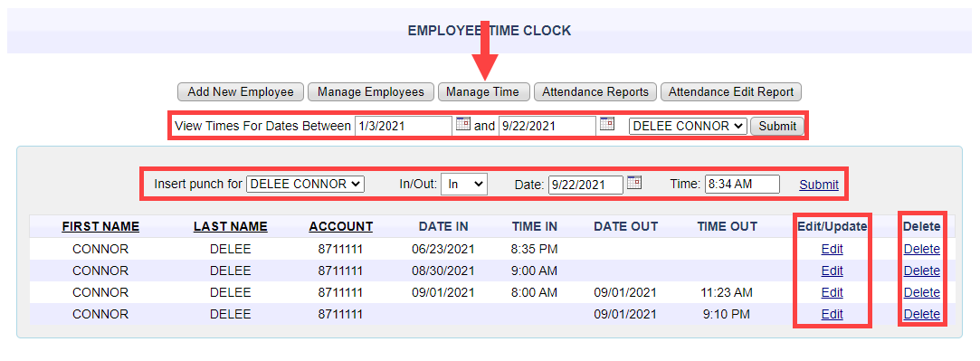The height and width of the screenshot is (361, 980).
Task: Click the EMPLOYEE TIME CLOCK title
Action: point(490,31)
